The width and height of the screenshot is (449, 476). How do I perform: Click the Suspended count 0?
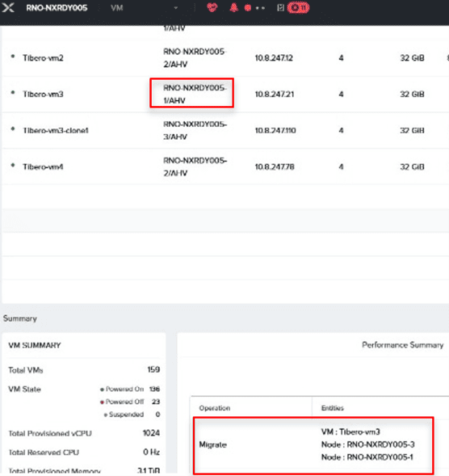click(x=157, y=415)
